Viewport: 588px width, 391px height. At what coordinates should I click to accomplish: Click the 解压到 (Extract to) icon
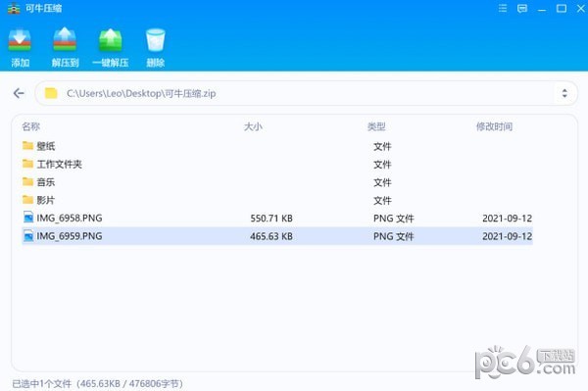click(x=65, y=39)
